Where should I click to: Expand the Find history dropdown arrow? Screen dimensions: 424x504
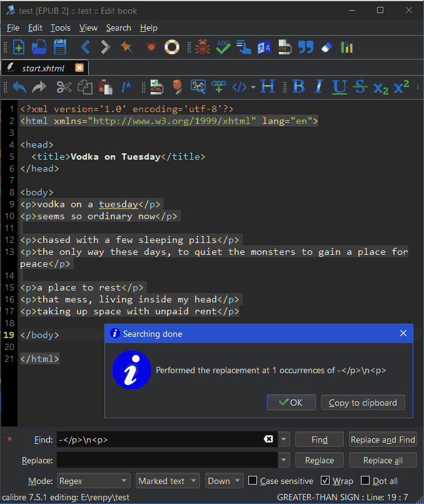click(284, 440)
